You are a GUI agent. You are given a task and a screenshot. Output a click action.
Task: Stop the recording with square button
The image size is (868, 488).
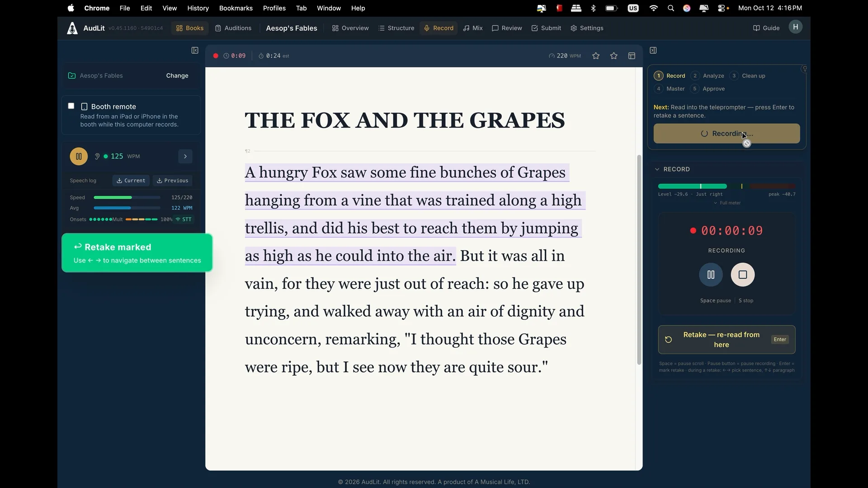point(743,275)
